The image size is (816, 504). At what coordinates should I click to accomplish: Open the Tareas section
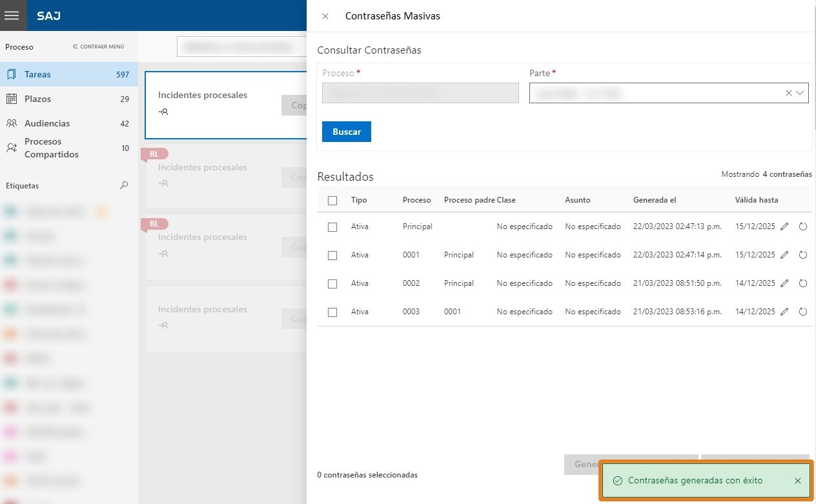(x=37, y=74)
